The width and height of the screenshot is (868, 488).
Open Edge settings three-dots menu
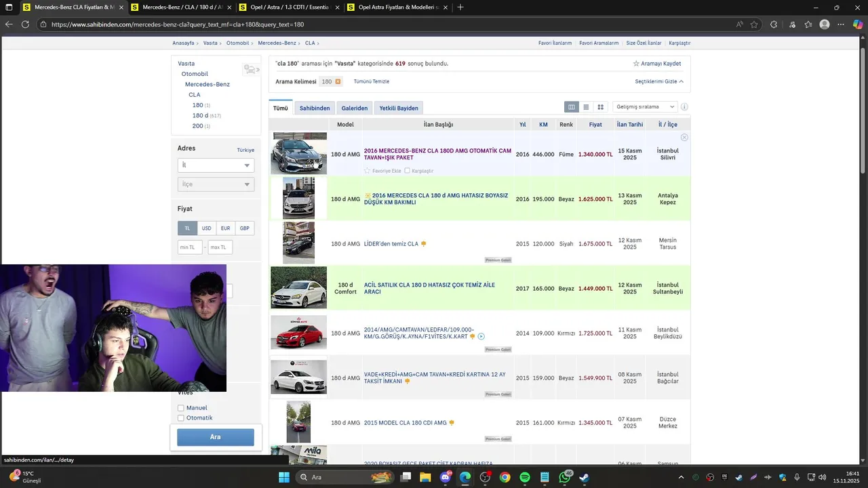coord(841,24)
